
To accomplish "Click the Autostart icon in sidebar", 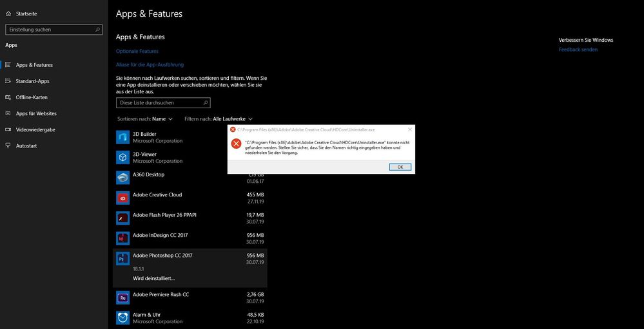I will (x=8, y=146).
